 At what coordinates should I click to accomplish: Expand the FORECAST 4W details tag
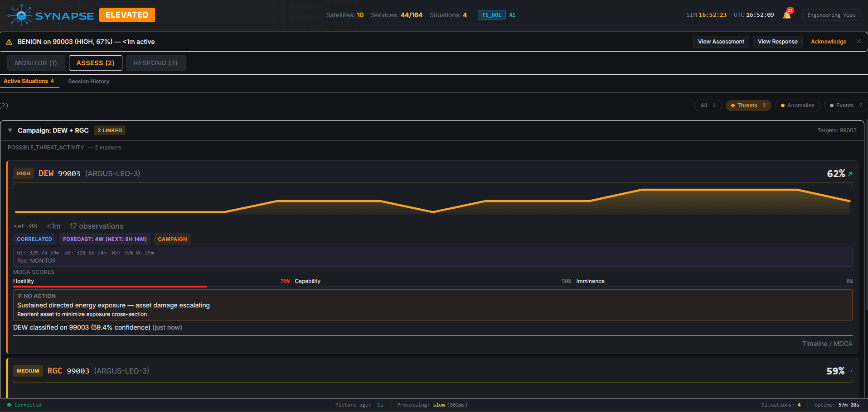(x=105, y=239)
